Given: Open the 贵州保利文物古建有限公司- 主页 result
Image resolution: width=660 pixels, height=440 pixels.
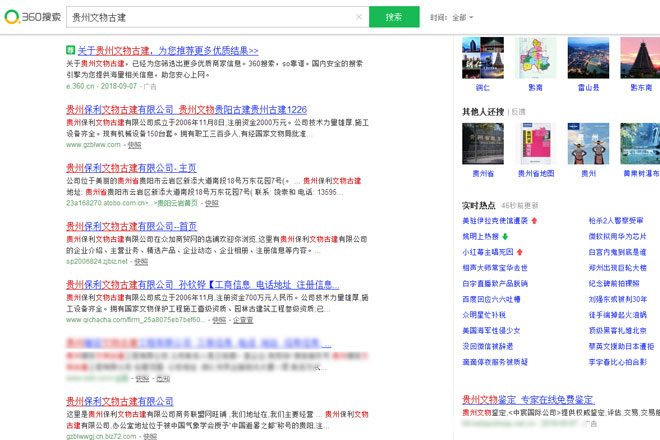Looking at the screenshot, I should pyautogui.click(x=131, y=168).
